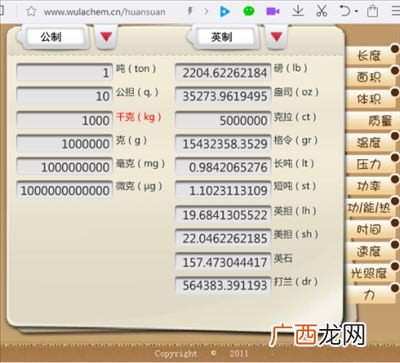Click the 磅 (lb) input field
This screenshot has height=363, width=400.
click(x=223, y=72)
